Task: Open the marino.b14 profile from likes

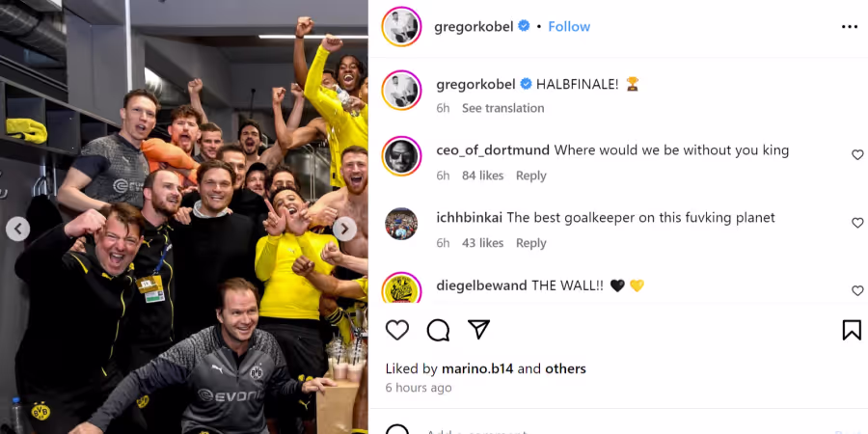Action: tap(477, 368)
